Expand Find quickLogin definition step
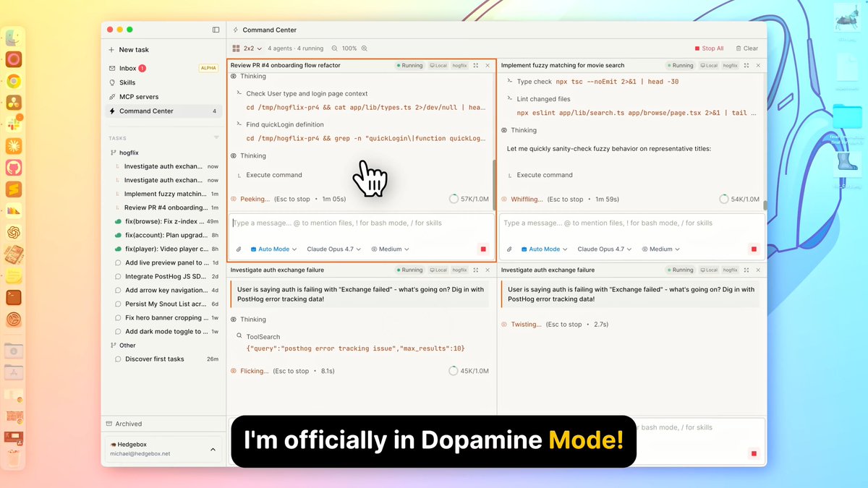The height and width of the screenshot is (488, 868). (x=285, y=124)
